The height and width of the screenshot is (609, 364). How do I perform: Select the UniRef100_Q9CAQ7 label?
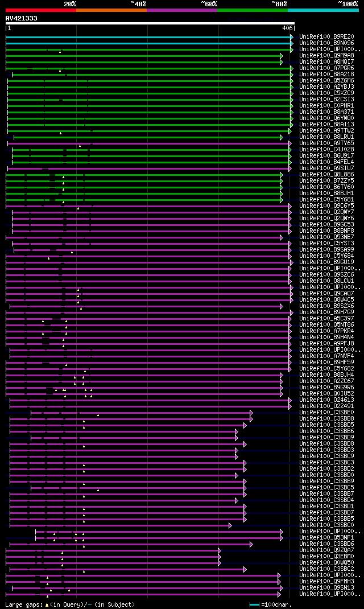pos(326,294)
